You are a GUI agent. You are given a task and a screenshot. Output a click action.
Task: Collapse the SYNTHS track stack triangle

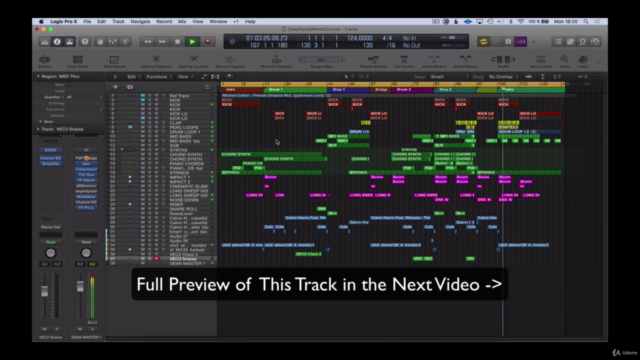click(122, 150)
